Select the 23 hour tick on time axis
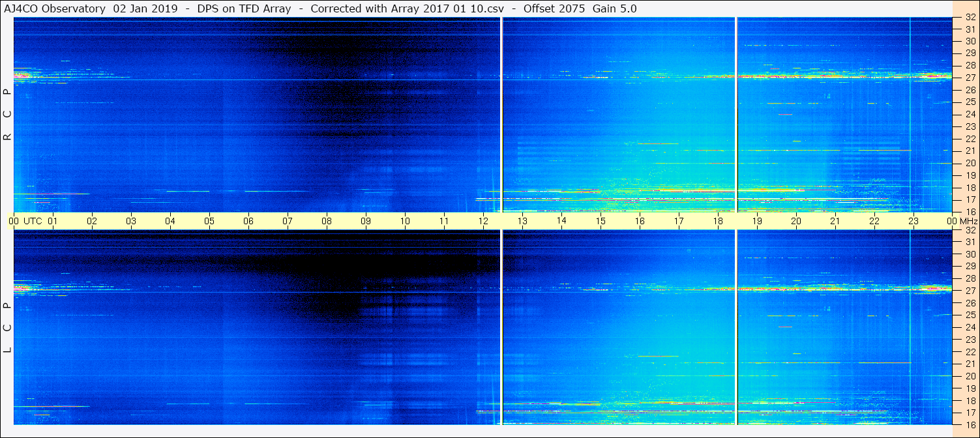The image size is (980, 438). pyautogui.click(x=913, y=221)
